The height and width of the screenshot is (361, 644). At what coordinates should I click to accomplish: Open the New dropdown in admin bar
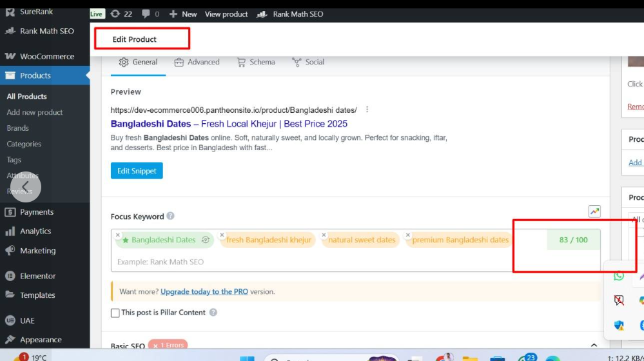[184, 14]
